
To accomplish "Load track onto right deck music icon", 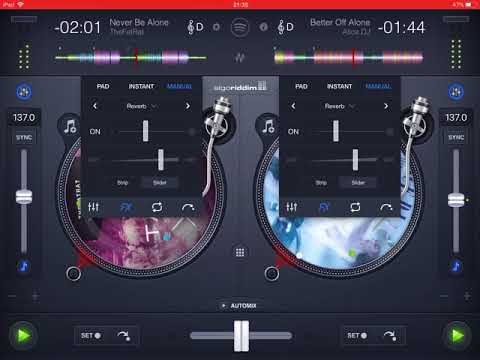I will [x=269, y=127].
